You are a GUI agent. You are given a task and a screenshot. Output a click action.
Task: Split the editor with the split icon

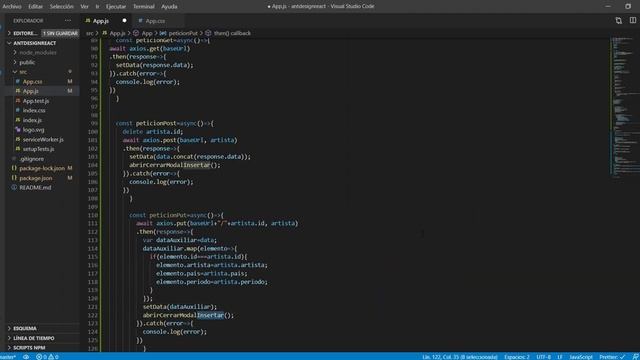pyautogui.click(x=633, y=20)
